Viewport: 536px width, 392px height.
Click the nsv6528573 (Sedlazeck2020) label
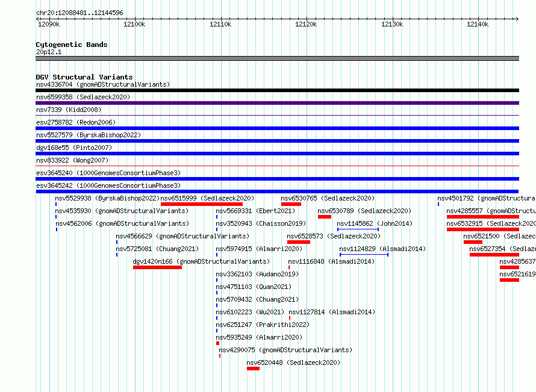(x=334, y=236)
